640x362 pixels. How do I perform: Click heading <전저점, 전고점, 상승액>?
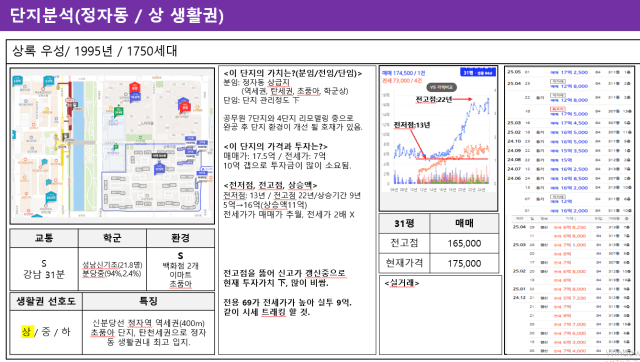click(x=270, y=185)
